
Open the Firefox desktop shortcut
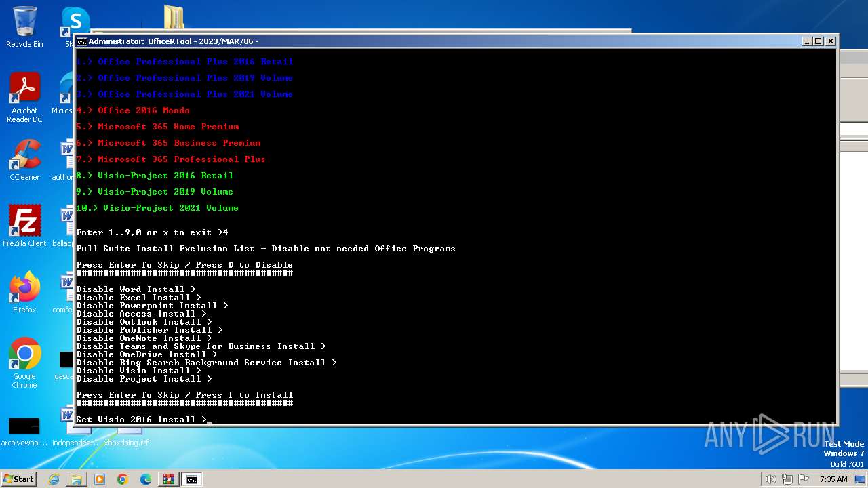(x=24, y=292)
